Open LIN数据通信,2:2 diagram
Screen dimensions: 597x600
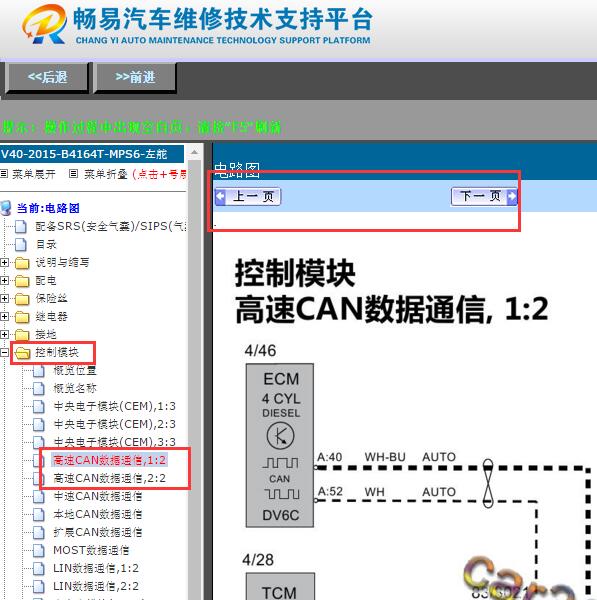(x=96, y=586)
